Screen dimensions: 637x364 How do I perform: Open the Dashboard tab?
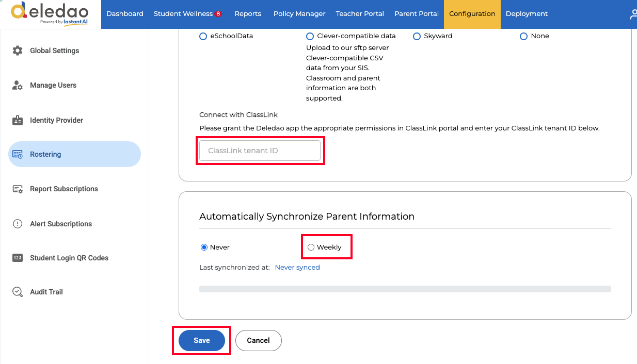coord(125,14)
